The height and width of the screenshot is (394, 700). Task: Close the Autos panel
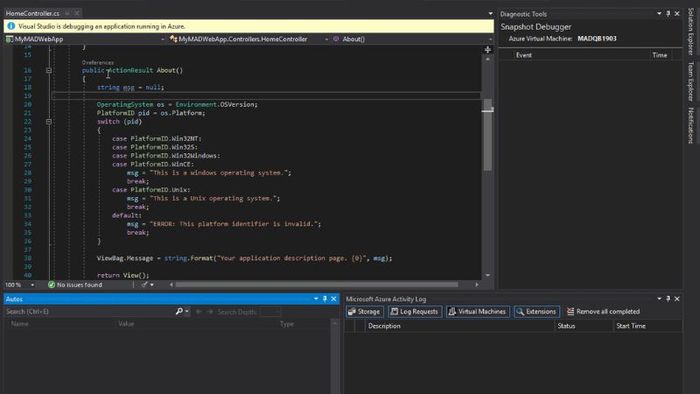(x=333, y=299)
